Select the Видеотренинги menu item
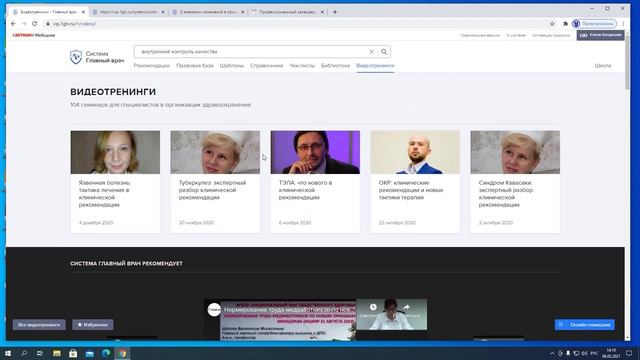This screenshot has height=360, width=640. click(375, 66)
